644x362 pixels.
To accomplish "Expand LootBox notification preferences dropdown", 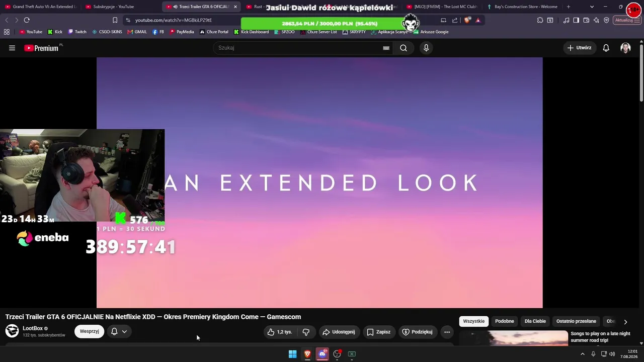I will coord(124,332).
